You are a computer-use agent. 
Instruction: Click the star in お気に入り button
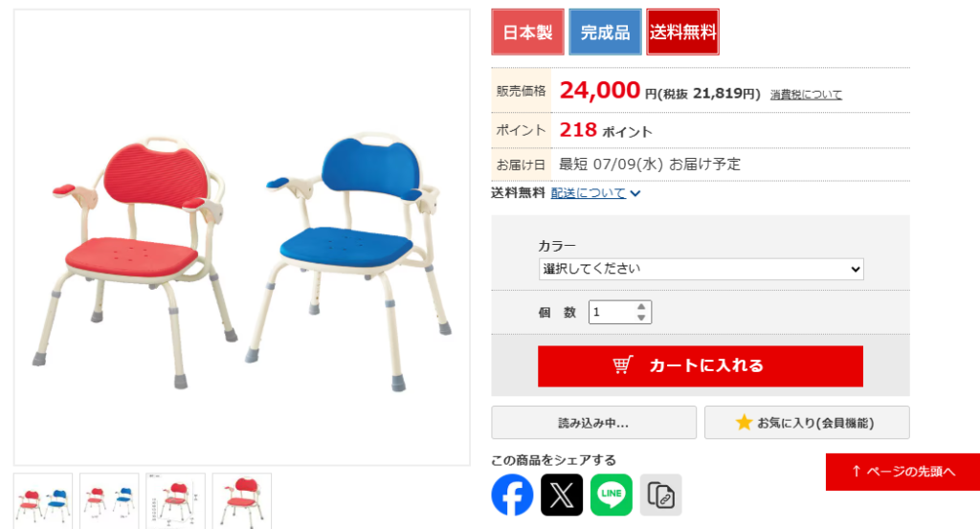pyautogui.click(x=744, y=423)
